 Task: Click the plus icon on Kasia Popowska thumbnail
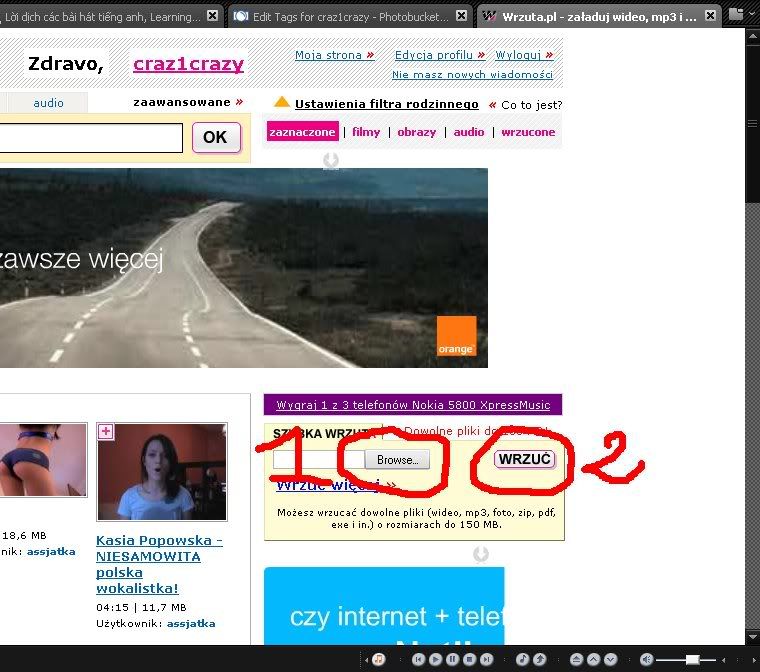point(106,432)
